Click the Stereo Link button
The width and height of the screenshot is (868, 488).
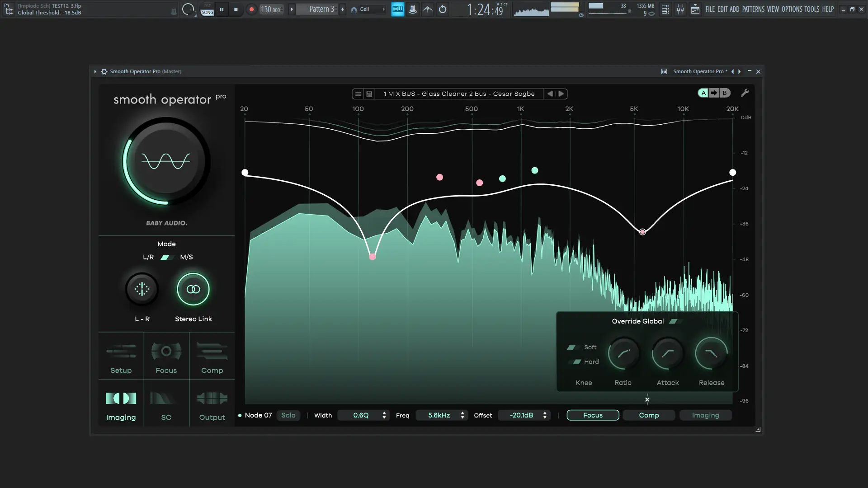click(x=193, y=289)
